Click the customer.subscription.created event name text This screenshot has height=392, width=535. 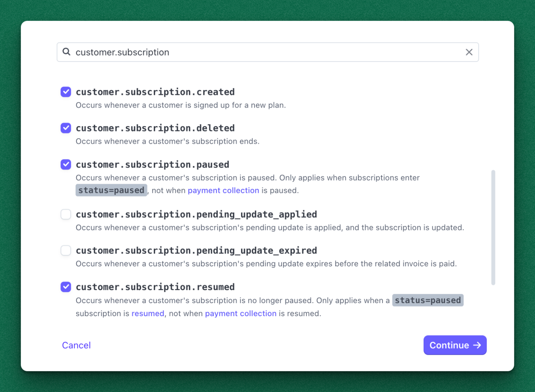tap(155, 92)
